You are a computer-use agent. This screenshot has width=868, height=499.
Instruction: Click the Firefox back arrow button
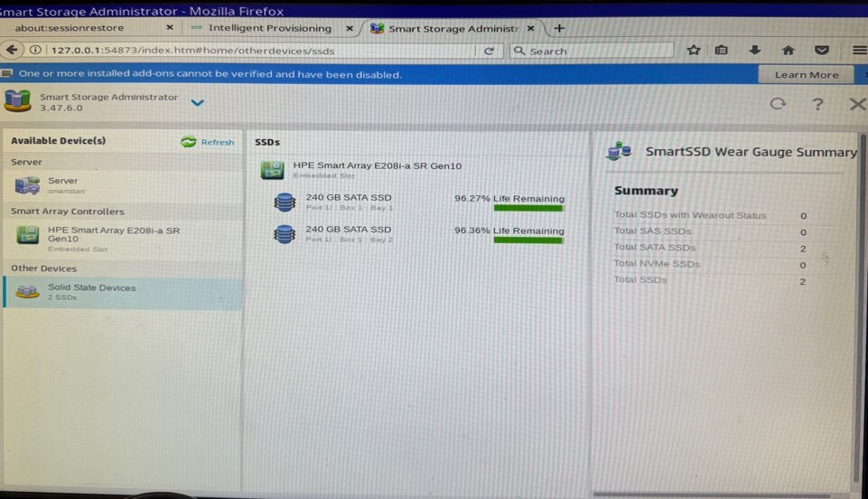[x=11, y=50]
